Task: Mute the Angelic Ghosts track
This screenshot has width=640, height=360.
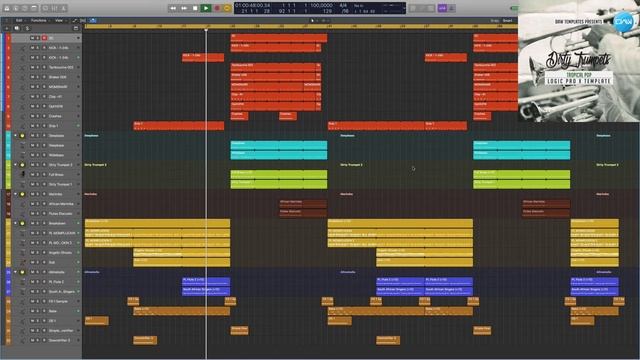Action: click(x=32, y=253)
